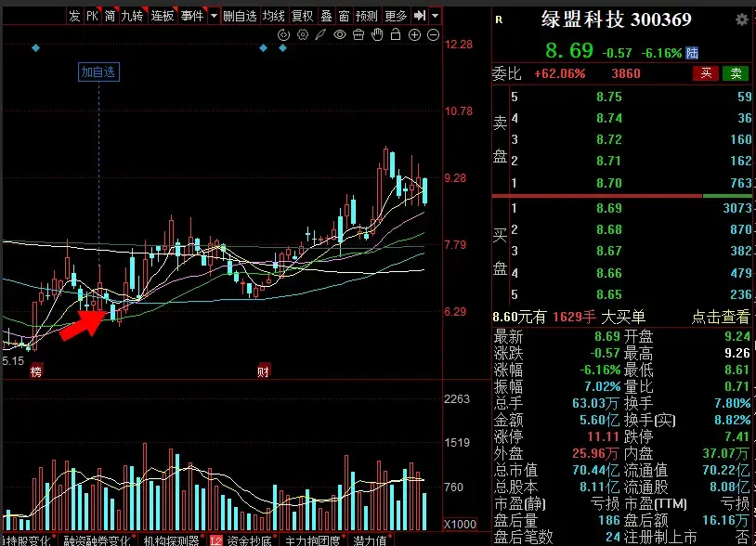Expand the last dropdown arrow in top toolbar
756x546 pixels.
436,16
